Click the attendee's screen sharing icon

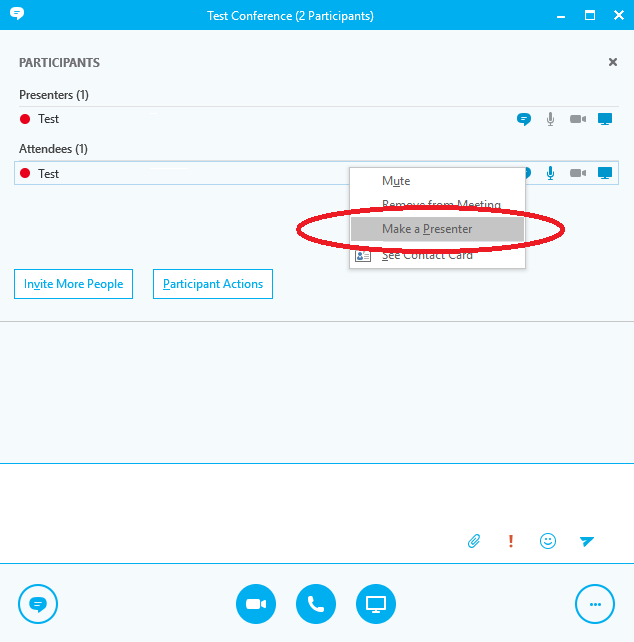[x=604, y=173]
